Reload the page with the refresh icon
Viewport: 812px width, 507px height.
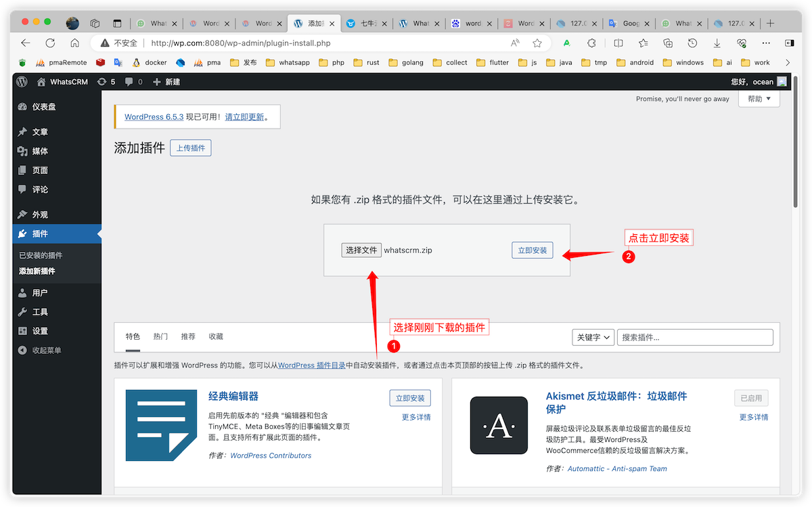pyautogui.click(x=50, y=43)
